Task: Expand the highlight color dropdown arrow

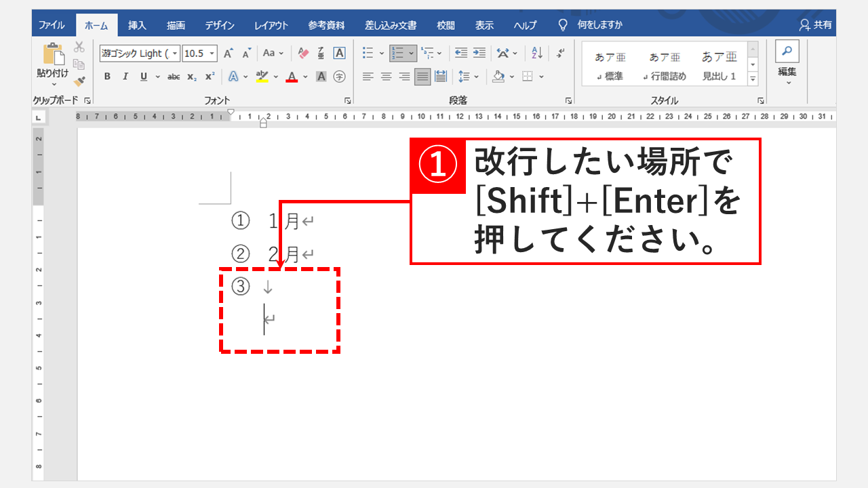Action: 276,77
